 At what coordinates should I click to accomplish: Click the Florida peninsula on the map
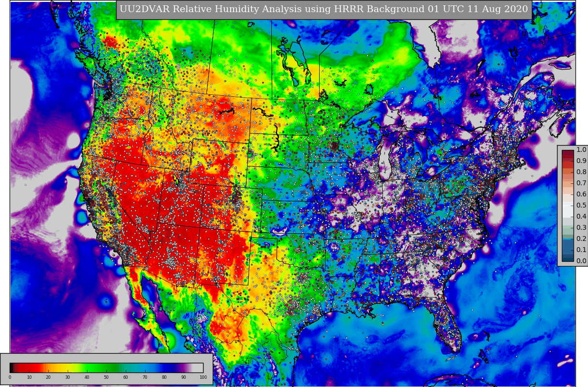click(x=447, y=324)
